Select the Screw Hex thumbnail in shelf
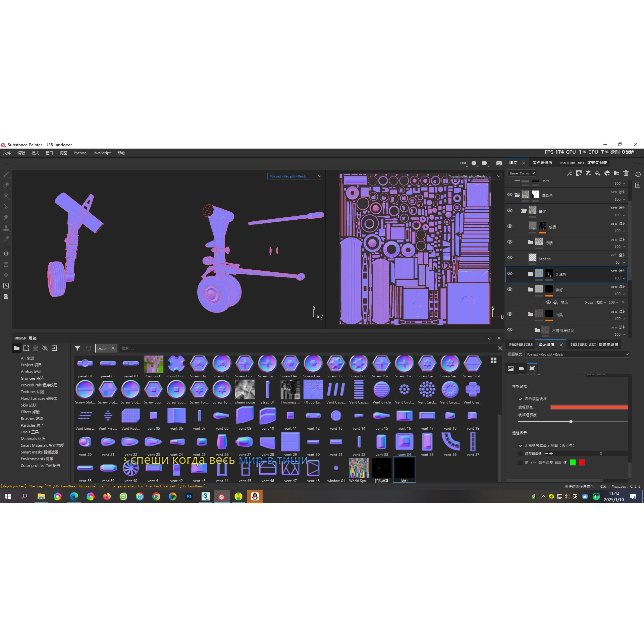644x644 pixels. coord(290,364)
